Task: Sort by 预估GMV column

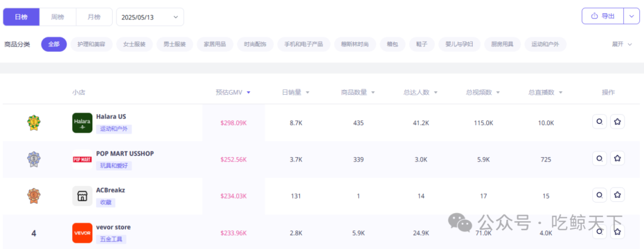Action: click(233, 92)
